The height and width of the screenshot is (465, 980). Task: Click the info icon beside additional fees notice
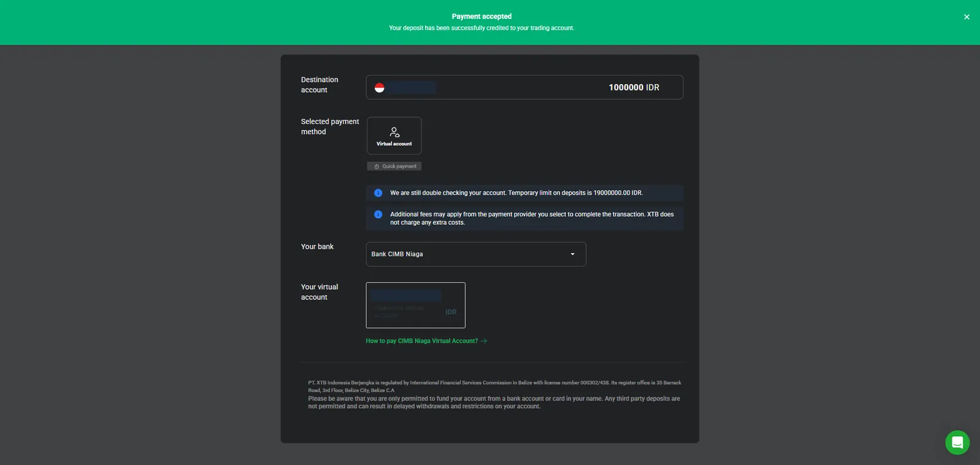pos(378,214)
